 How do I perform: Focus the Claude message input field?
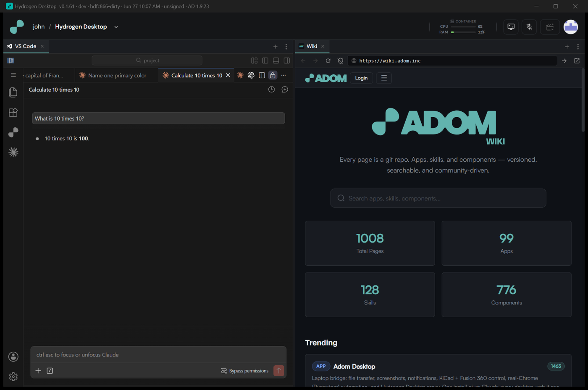(158, 355)
